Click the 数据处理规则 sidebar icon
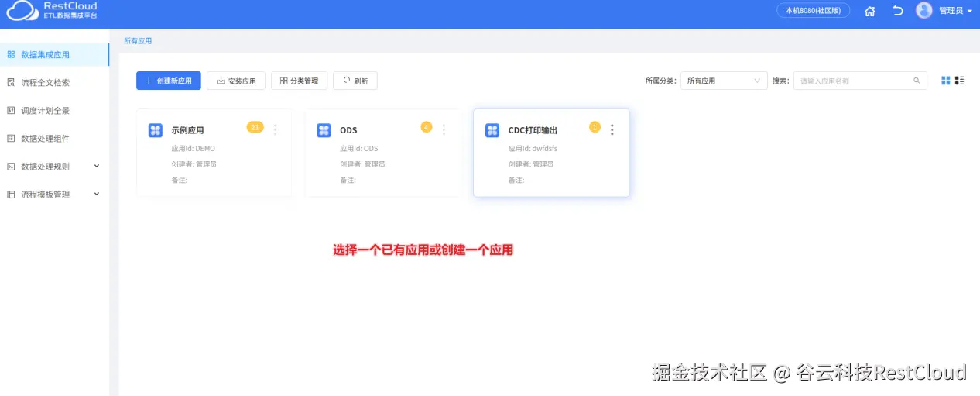 pos(11,166)
